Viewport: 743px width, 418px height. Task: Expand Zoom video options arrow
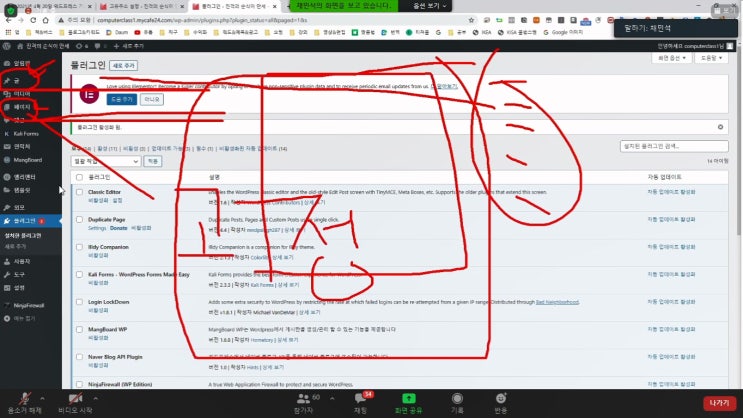96,399
